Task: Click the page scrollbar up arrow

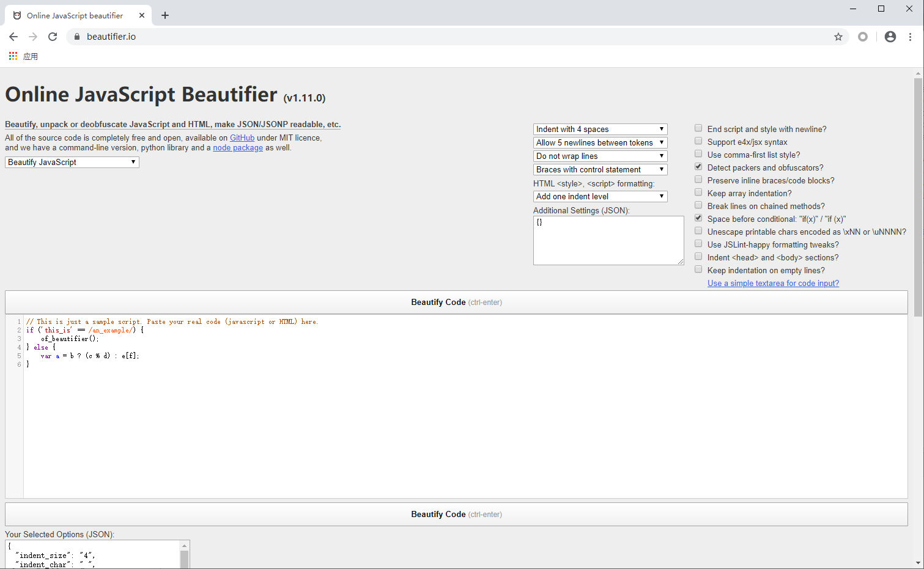Action: tap(918, 73)
